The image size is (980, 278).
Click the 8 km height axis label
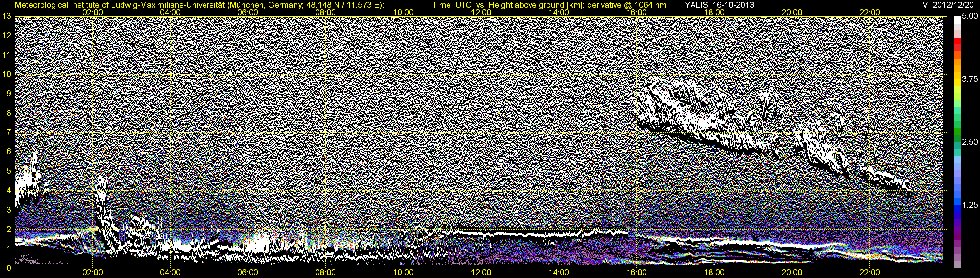(x=9, y=113)
